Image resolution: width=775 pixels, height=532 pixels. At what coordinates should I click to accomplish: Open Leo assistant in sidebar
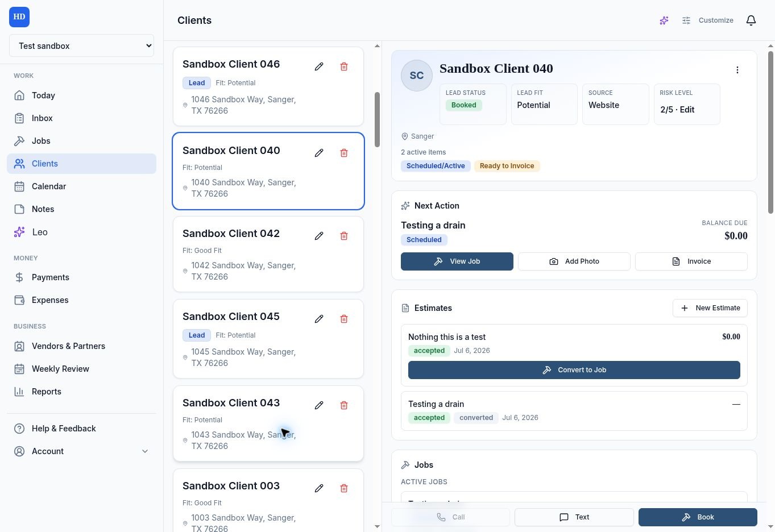[x=81, y=232]
